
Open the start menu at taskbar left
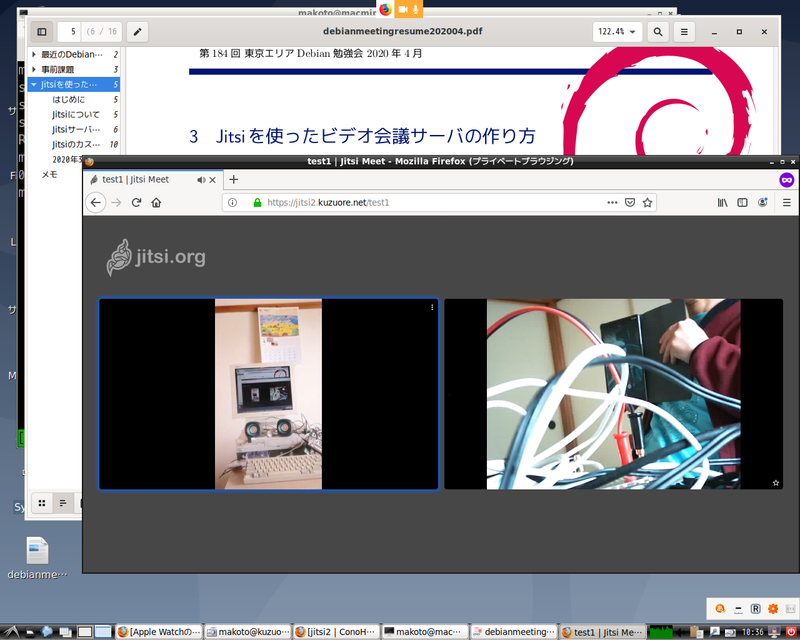[10, 632]
